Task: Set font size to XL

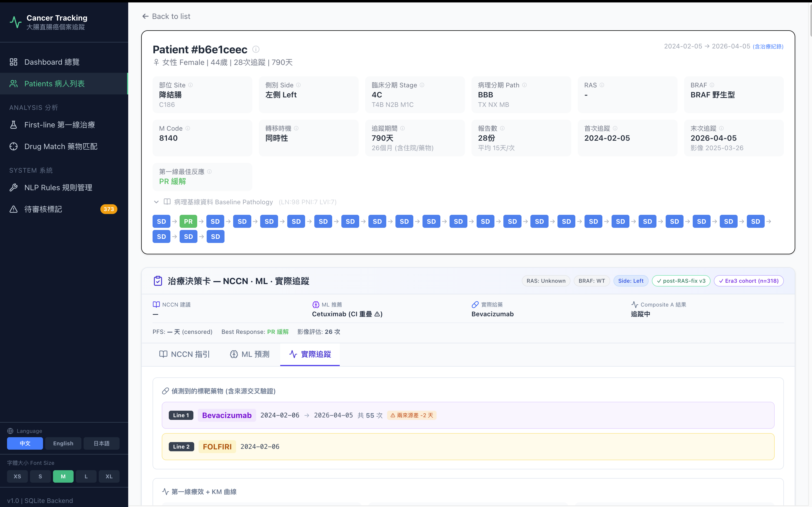Action: (x=109, y=476)
